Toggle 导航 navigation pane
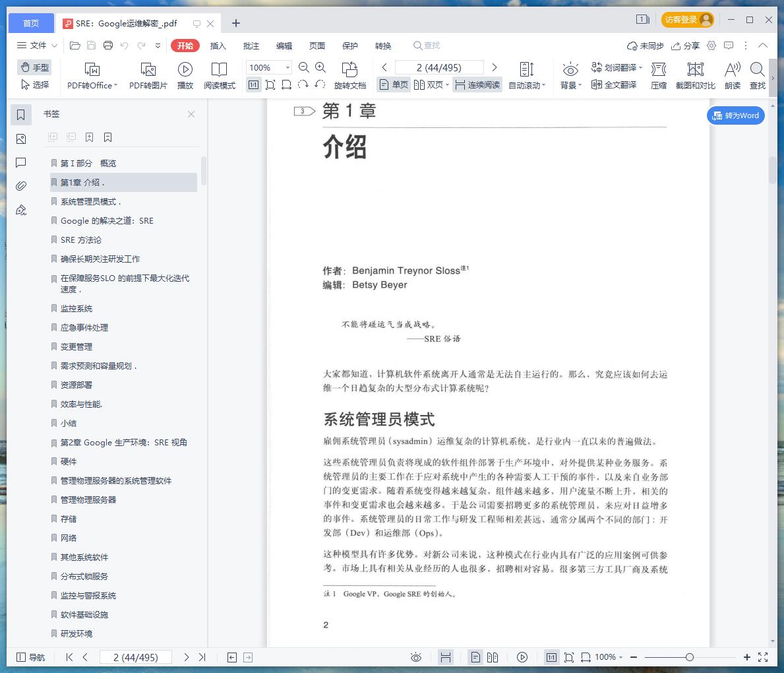Screen dimensions: 784x673 coord(31,657)
